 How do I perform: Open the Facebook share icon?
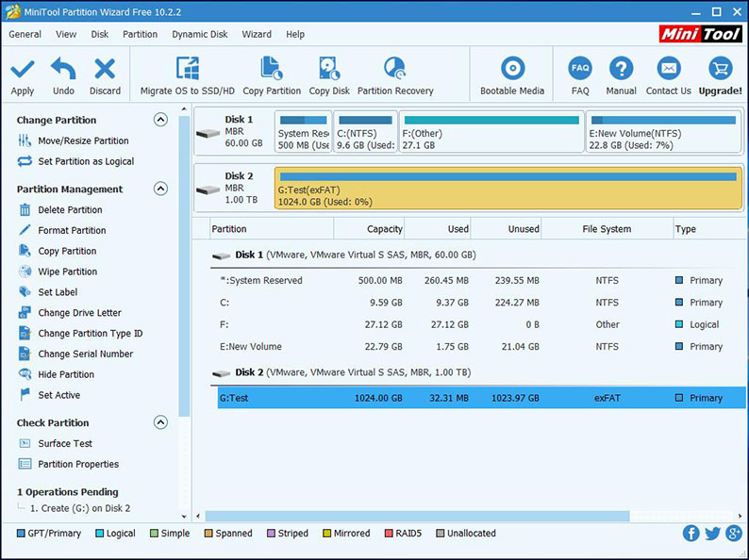click(691, 534)
